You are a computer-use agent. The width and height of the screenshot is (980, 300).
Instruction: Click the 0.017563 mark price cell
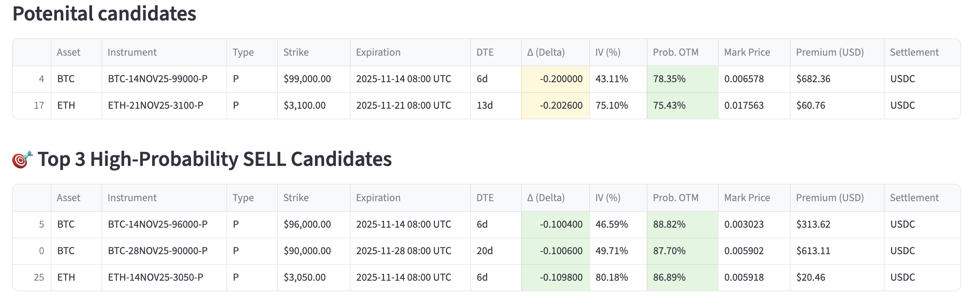743,105
